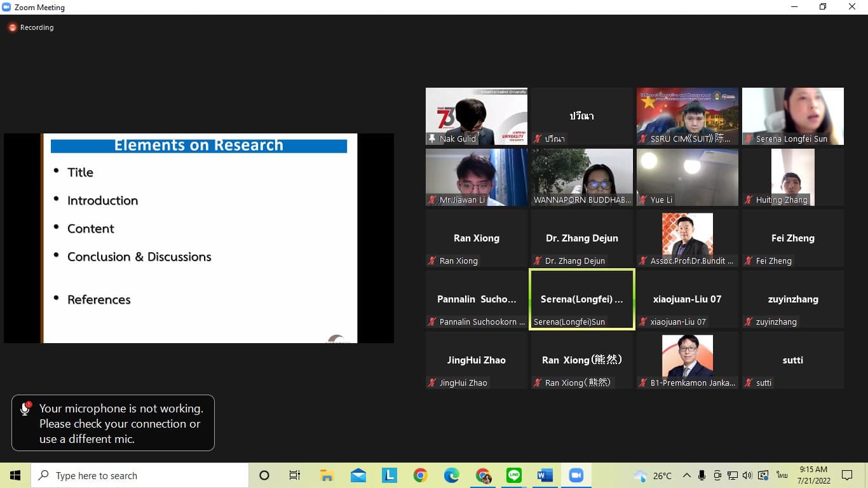Viewport: 868px width, 488px height.
Task: Open File Explorer from the taskbar
Action: tap(327, 475)
